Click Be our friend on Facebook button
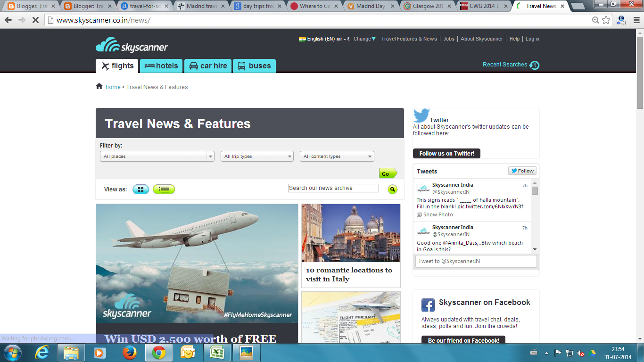The width and height of the screenshot is (644, 362). click(463, 340)
